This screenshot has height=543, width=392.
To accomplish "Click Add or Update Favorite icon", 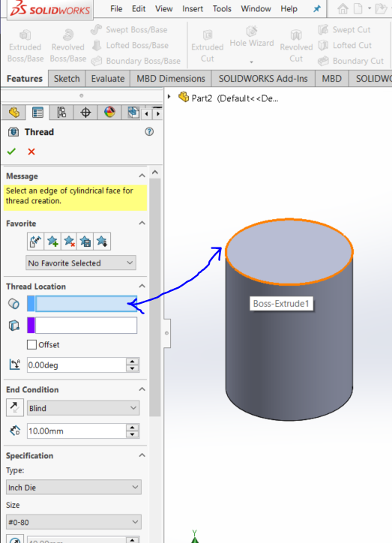I will 52,241.
